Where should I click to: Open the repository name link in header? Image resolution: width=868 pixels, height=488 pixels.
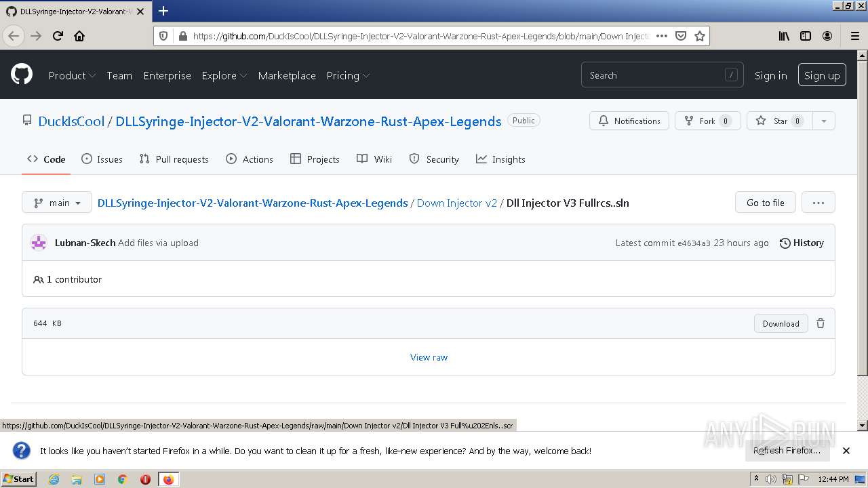pos(309,121)
